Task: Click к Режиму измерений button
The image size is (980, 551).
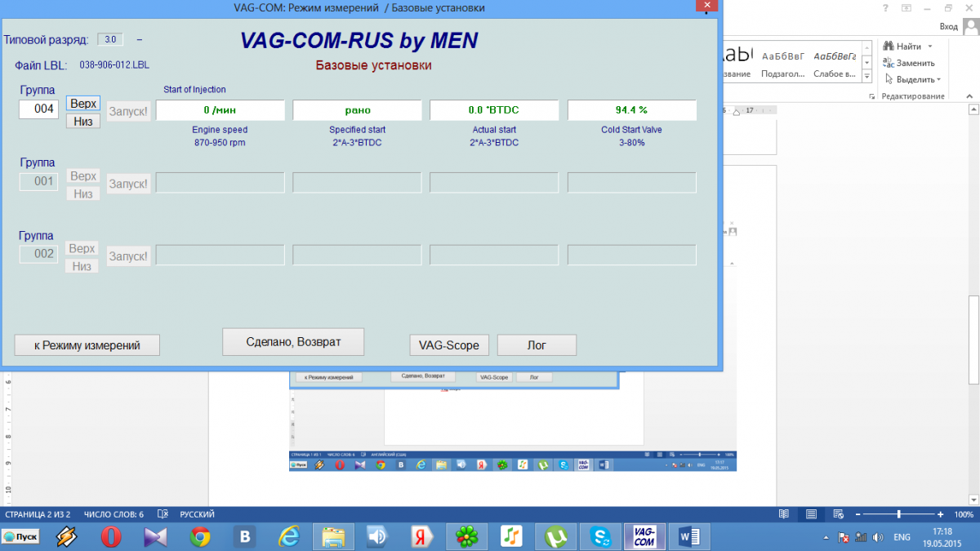Action: point(87,345)
